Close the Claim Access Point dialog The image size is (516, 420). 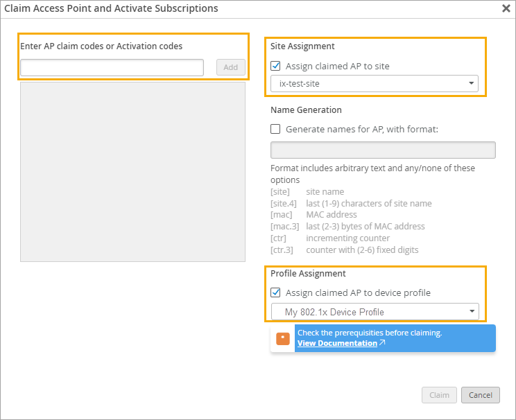click(506, 9)
